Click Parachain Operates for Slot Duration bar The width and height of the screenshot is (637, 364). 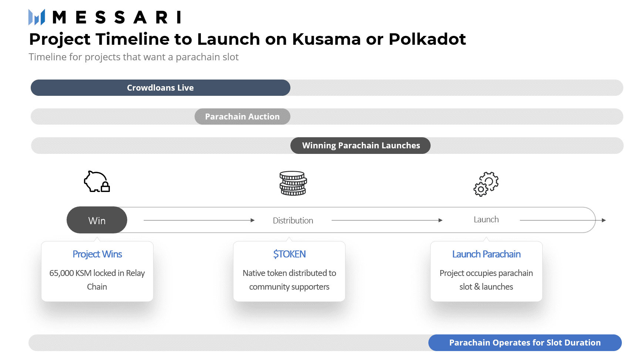pyautogui.click(x=525, y=343)
